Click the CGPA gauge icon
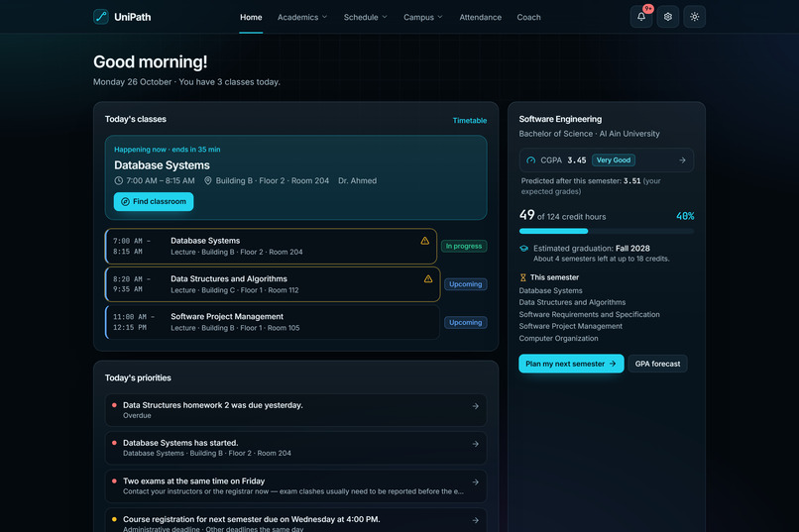Viewport: 799px width, 532px height. [531, 160]
